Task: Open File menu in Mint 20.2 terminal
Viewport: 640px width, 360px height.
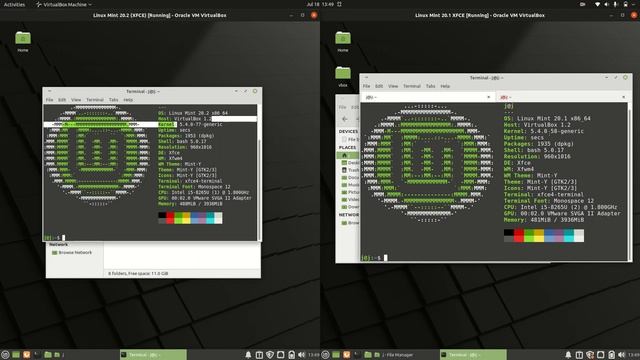Action: point(49,100)
